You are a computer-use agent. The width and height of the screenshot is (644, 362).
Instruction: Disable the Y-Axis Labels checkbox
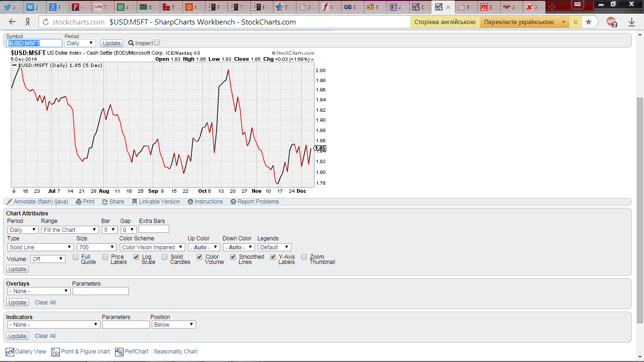pyautogui.click(x=273, y=257)
